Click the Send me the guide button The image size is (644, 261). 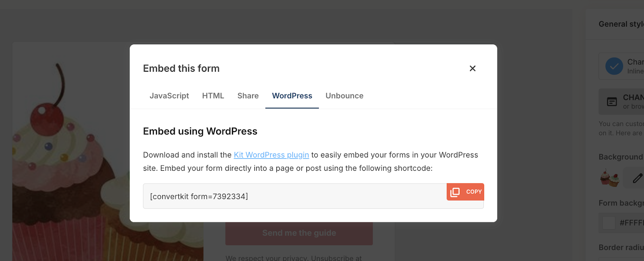click(x=299, y=233)
